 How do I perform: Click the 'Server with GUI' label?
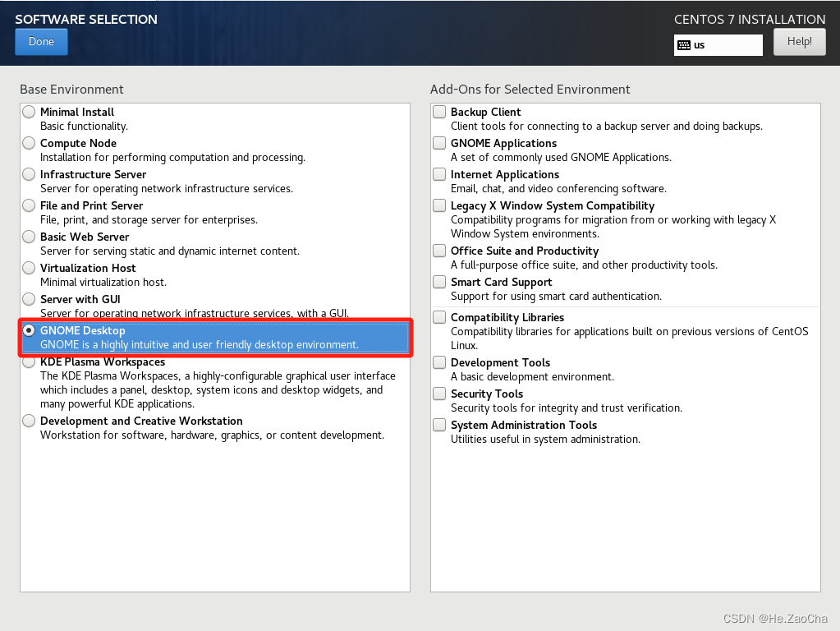(x=80, y=299)
